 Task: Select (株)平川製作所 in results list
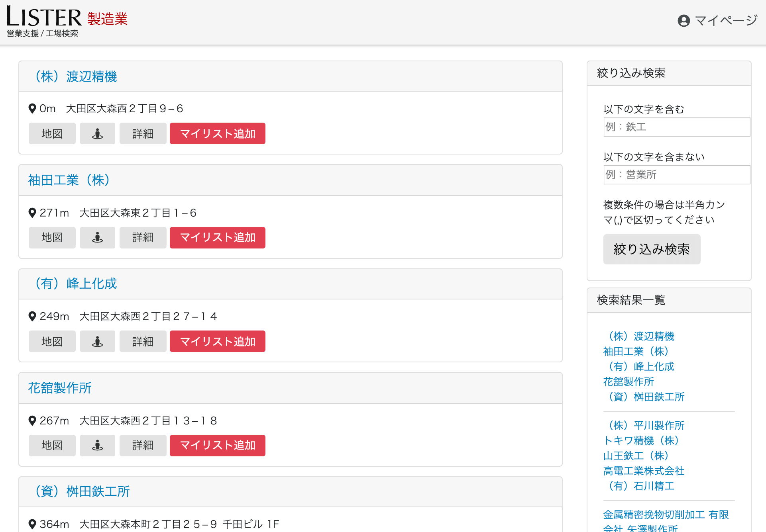click(644, 426)
